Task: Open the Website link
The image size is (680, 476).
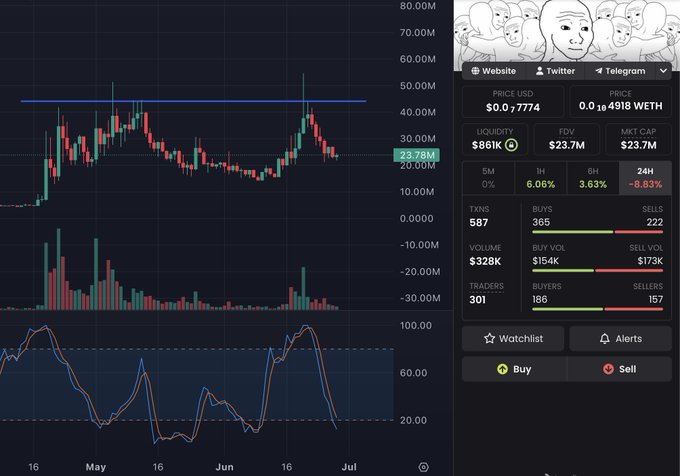Action: click(494, 71)
